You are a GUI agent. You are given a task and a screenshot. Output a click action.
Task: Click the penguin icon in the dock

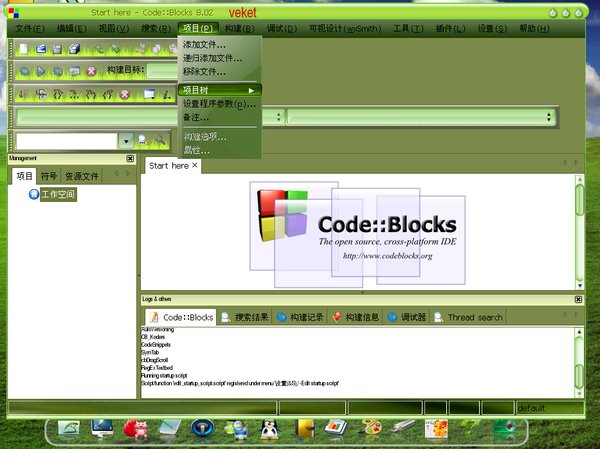(x=269, y=429)
